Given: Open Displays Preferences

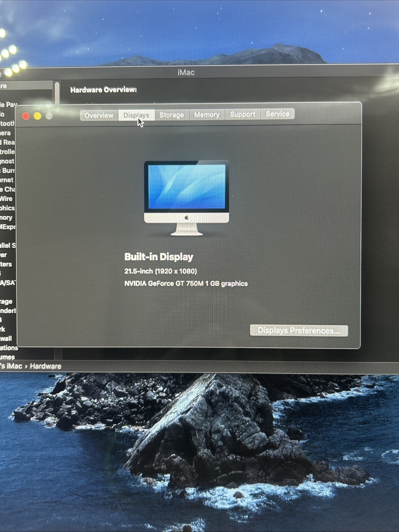Looking at the screenshot, I should (x=299, y=331).
